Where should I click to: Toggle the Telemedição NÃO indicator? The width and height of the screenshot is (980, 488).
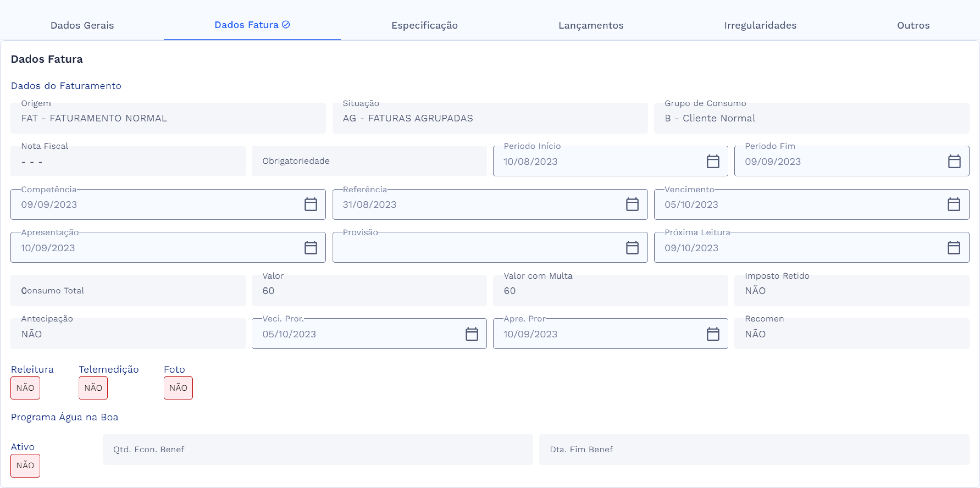click(x=93, y=388)
